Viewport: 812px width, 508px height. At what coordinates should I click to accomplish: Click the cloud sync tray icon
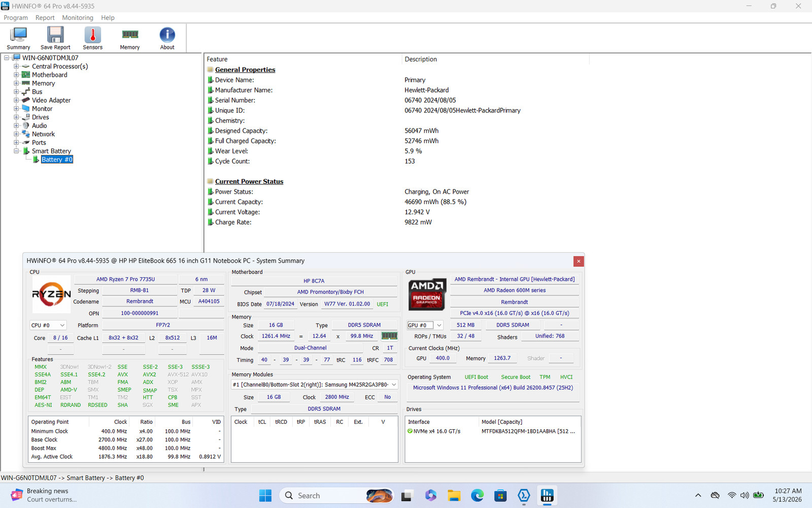pos(715,495)
